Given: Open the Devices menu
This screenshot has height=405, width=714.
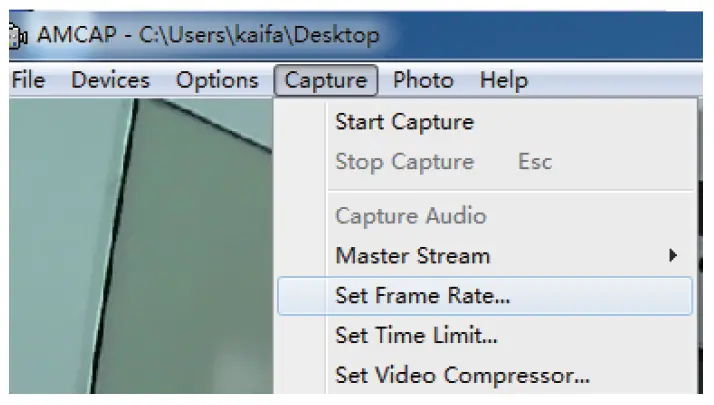Looking at the screenshot, I should 110,81.
